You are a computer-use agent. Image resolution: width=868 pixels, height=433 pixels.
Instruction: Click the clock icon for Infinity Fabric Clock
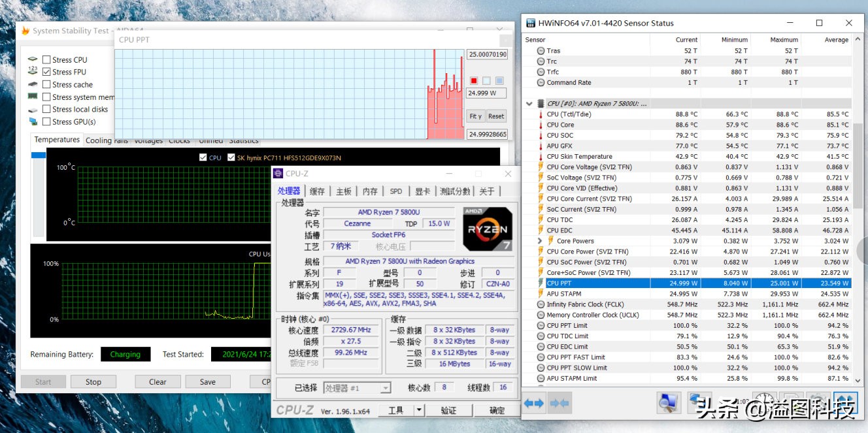click(541, 304)
